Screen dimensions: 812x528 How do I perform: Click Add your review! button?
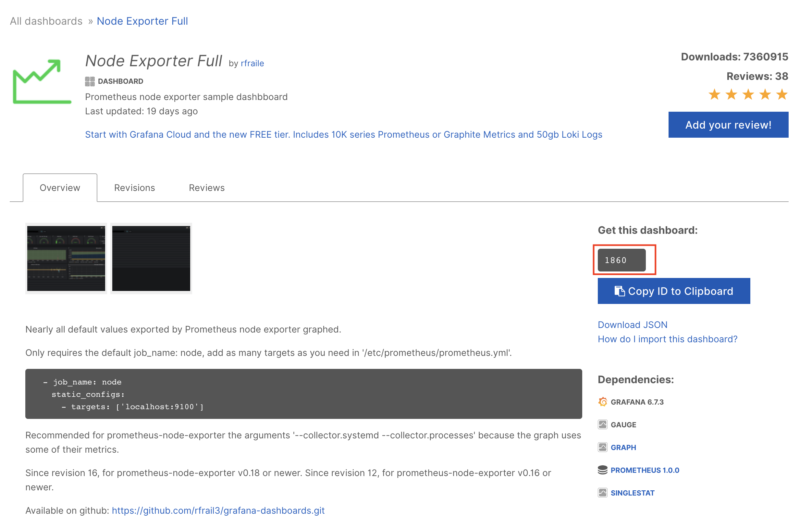728,125
